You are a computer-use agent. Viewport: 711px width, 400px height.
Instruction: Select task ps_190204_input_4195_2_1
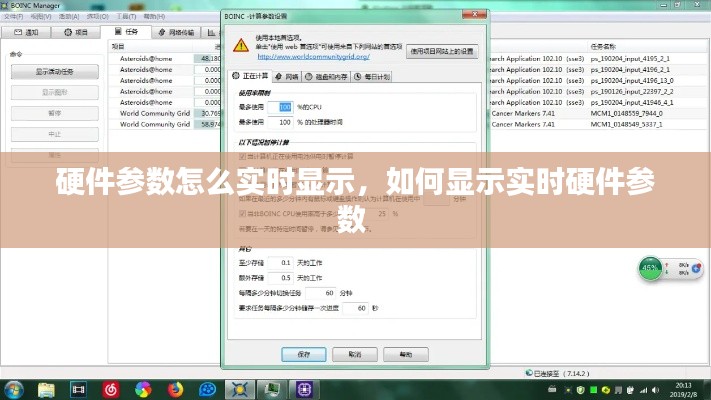(x=630, y=59)
